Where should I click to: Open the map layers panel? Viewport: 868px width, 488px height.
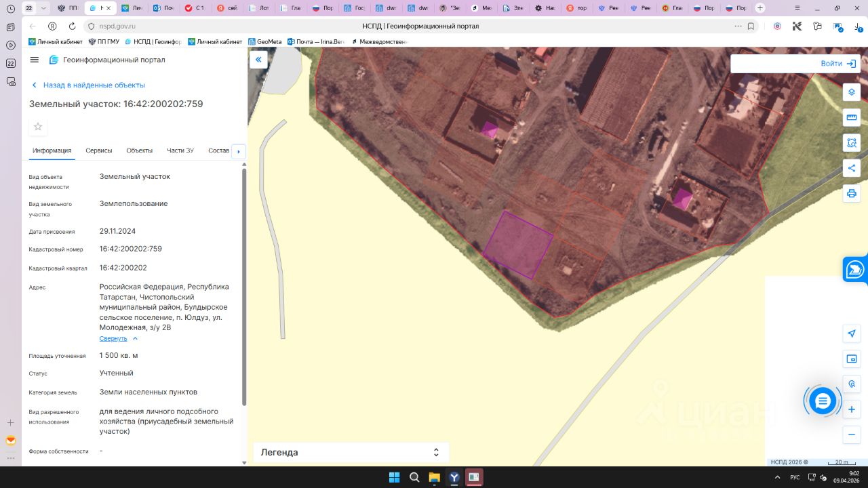click(852, 92)
